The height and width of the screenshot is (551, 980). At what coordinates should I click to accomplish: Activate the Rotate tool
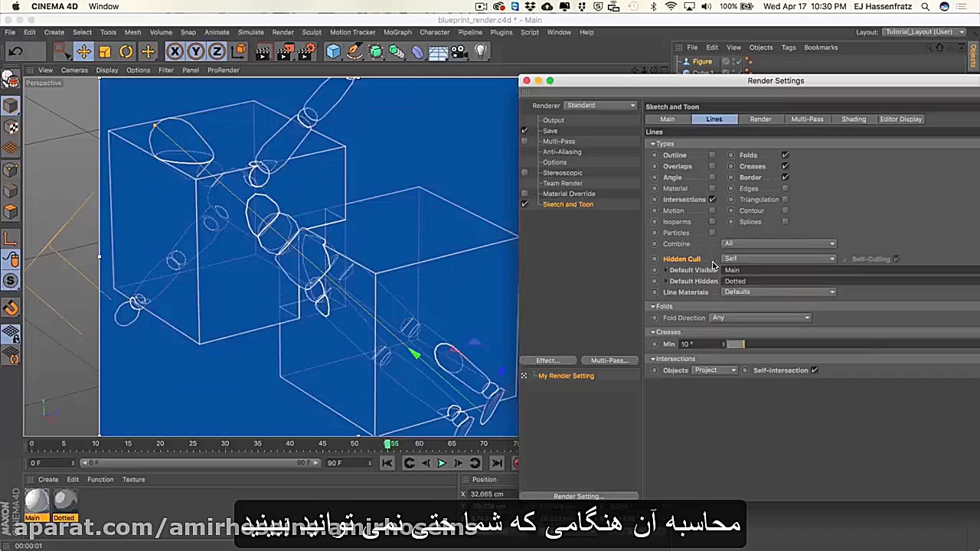pos(126,51)
